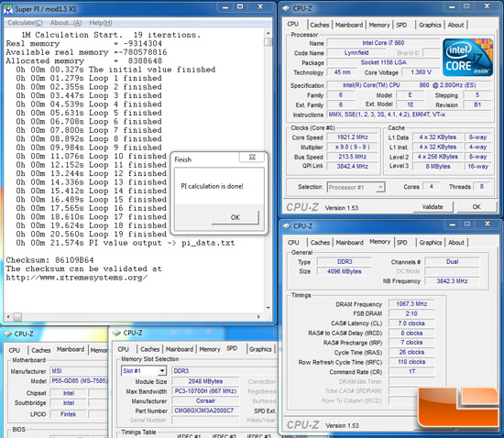Screen dimensions: 504x438
Task: Click the 'Checksum: 86109B64' line
Action: (49, 260)
